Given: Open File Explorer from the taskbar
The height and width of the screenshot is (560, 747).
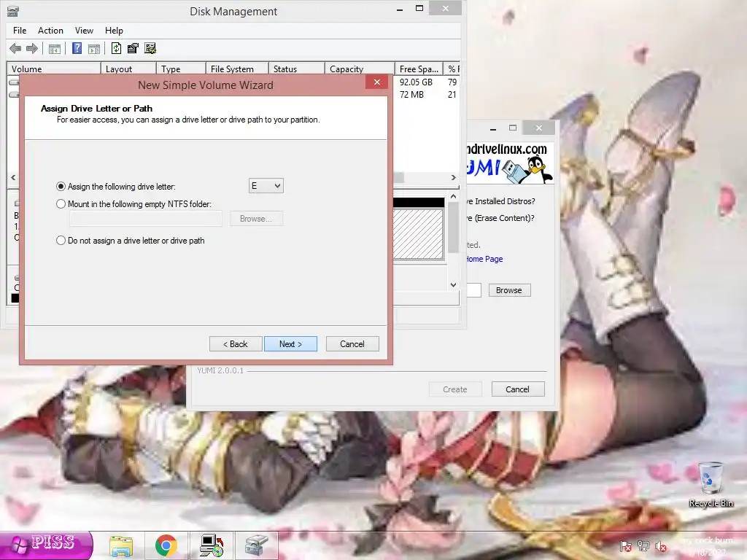Looking at the screenshot, I should pyautogui.click(x=121, y=545).
